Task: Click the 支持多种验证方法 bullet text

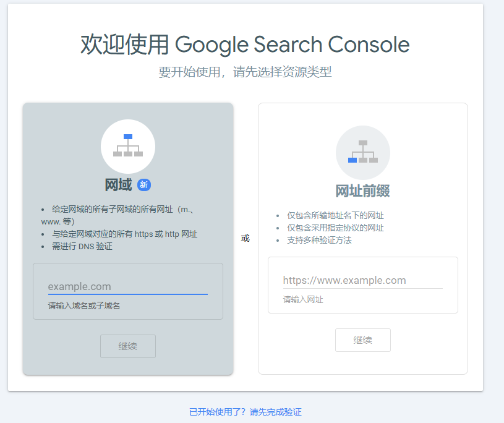Action: [x=320, y=240]
